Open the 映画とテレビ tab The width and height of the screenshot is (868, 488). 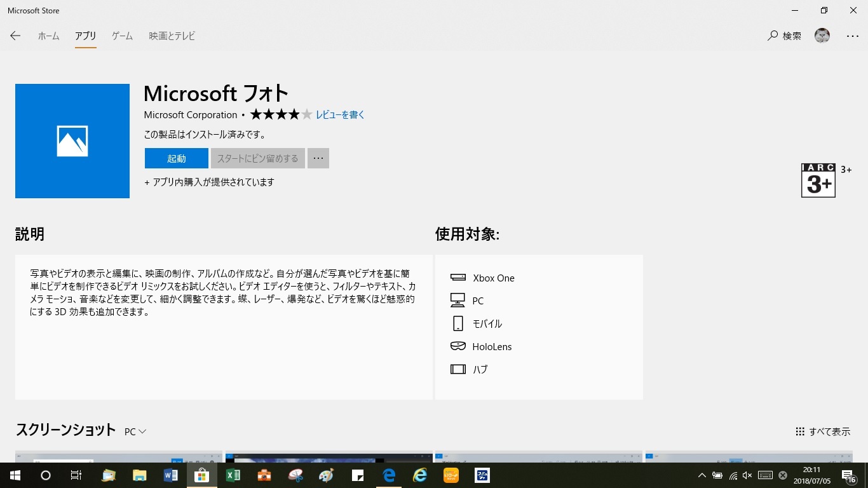click(172, 36)
